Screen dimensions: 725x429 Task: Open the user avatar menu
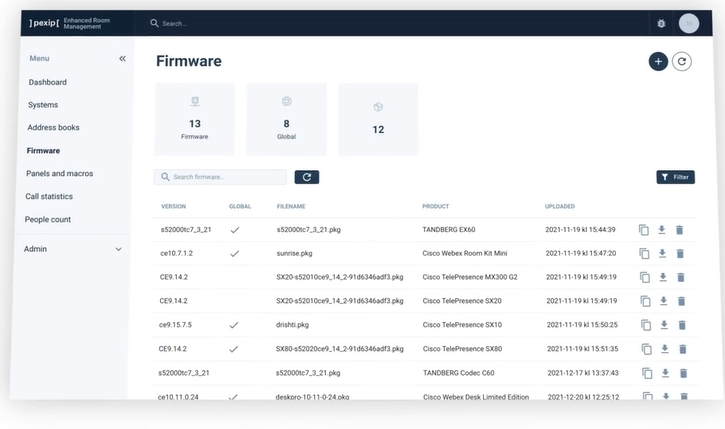point(688,23)
